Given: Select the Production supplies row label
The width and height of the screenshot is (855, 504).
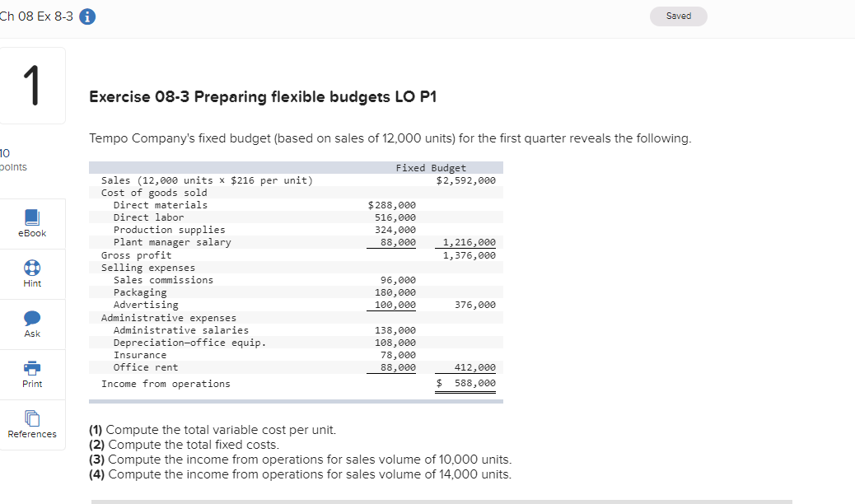Looking at the screenshot, I should 169,231.
